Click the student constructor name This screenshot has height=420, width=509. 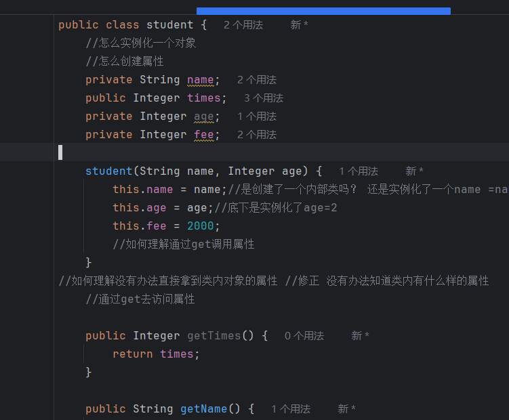(x=108, y=171)
